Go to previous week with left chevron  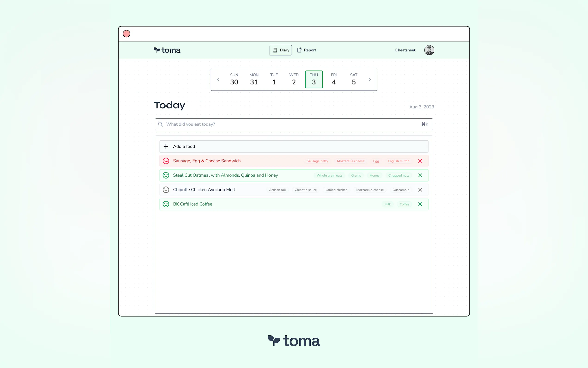[x=218, y=79]
